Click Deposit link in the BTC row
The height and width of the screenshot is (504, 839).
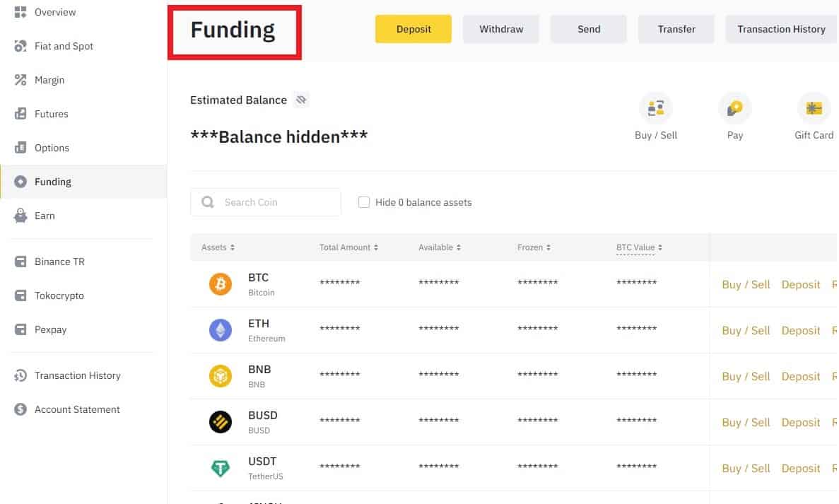coord(801,284)
